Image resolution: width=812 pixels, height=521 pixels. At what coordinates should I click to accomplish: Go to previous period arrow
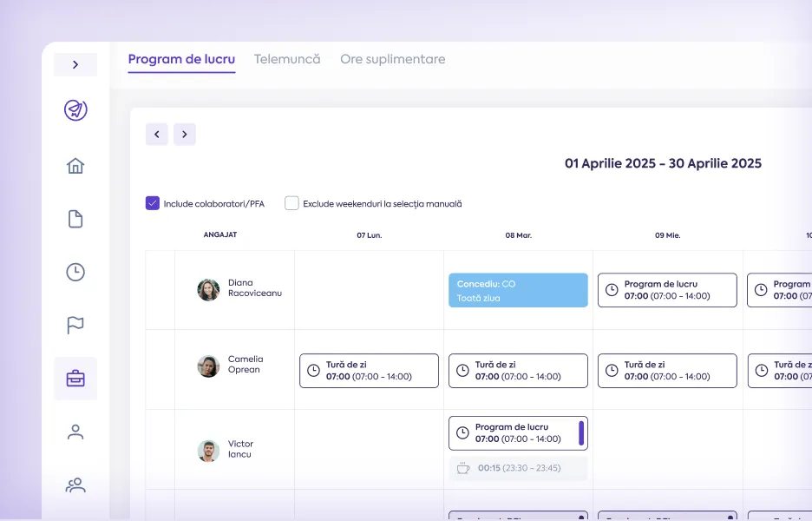click(x=157, y=135)
